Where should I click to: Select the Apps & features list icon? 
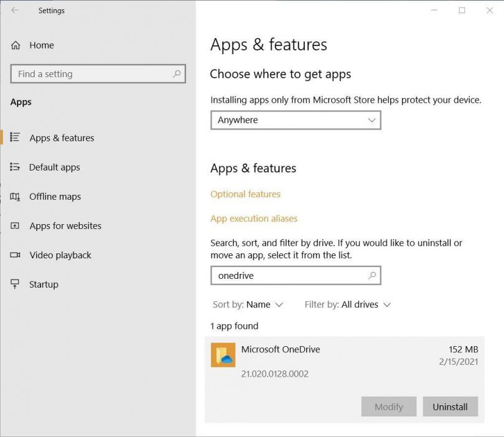pos(14,138)
